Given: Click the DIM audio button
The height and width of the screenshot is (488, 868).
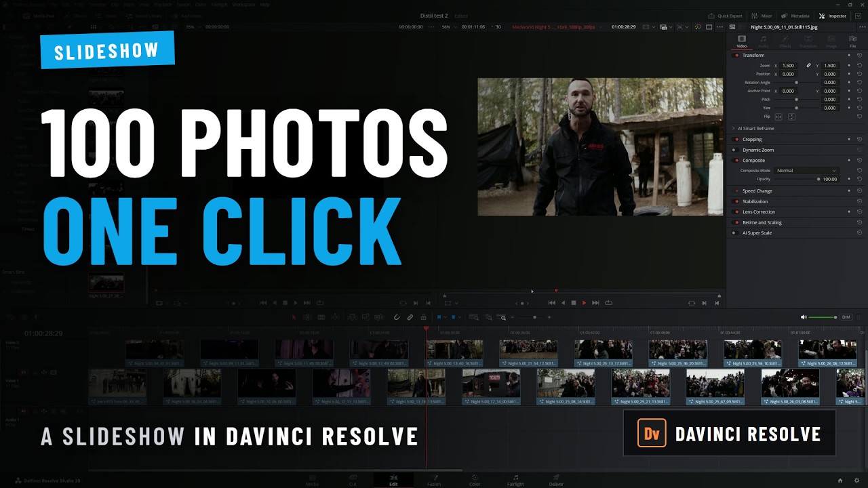Looking at the screenshot, I should [x=846, y=317].
